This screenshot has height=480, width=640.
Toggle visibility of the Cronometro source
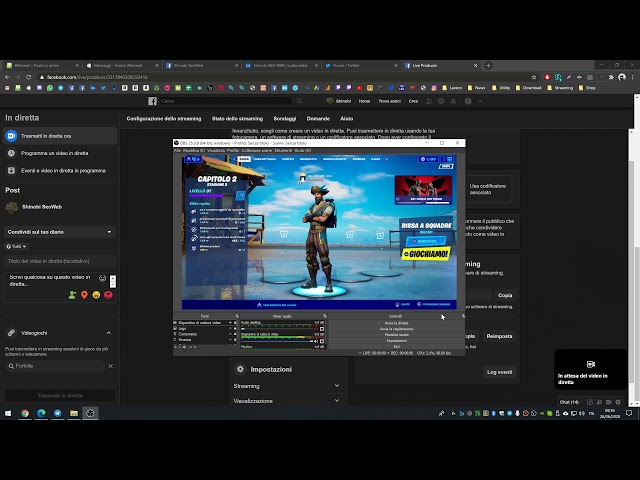pos(230,334)
